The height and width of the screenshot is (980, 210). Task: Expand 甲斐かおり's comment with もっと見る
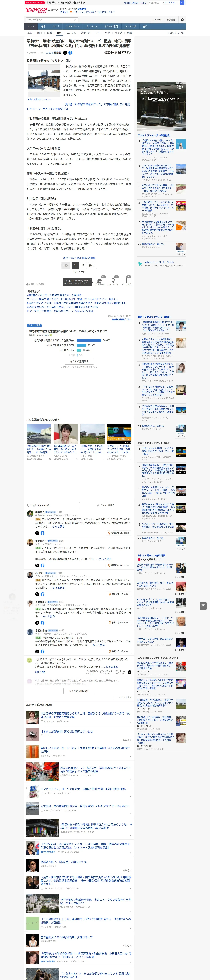(x=105, y=559)
